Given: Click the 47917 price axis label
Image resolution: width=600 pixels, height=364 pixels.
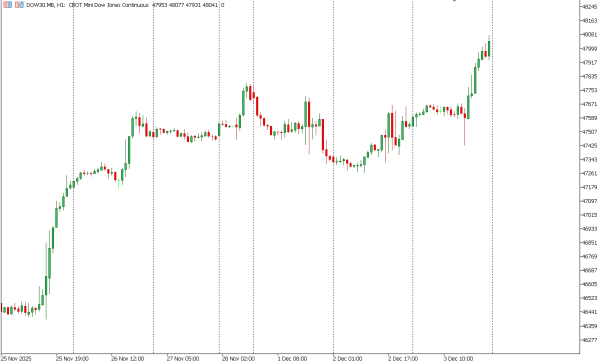Looking at the screenshot, I should click(589, 62).
